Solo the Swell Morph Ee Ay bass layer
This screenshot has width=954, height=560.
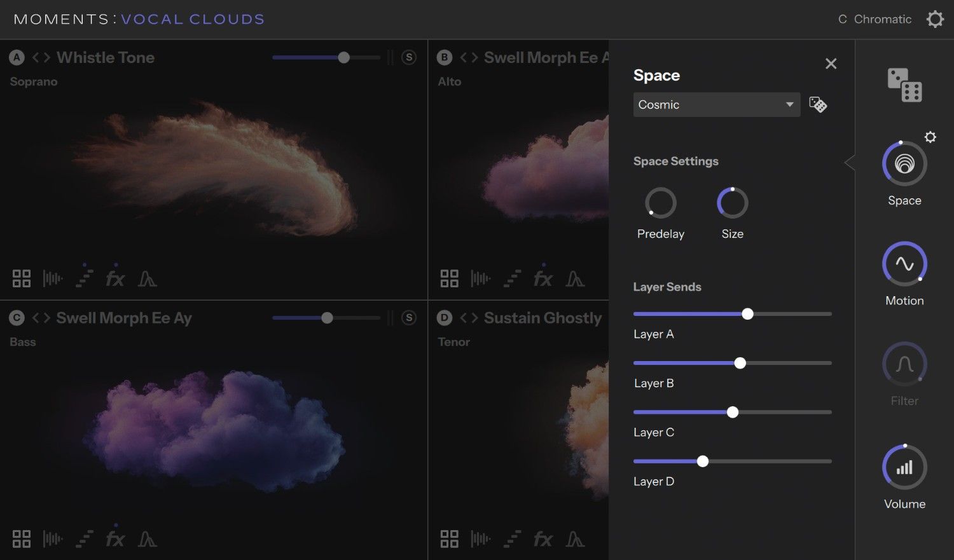pyautogui.click(x=409, y=318)
